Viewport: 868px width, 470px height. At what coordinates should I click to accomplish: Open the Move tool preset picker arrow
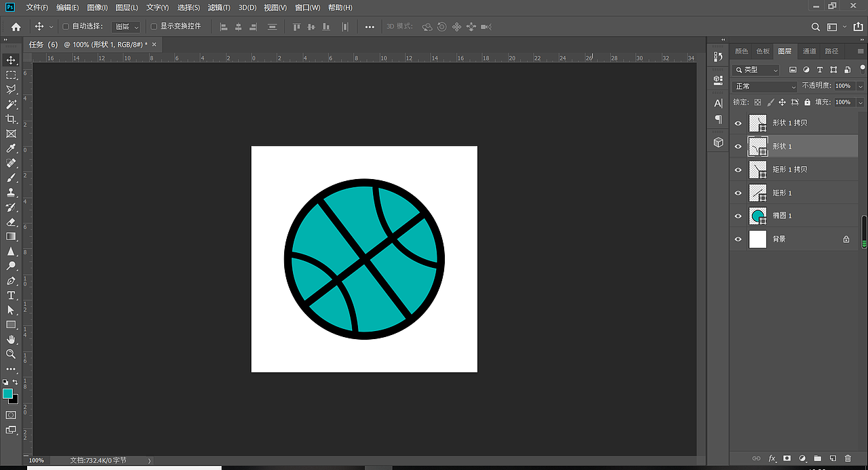click(51, 27)
